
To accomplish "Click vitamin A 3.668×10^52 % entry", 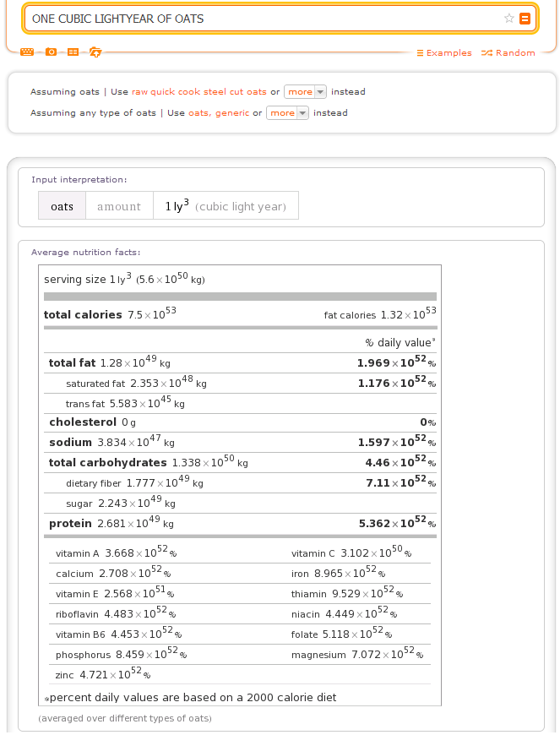I will coord(117,553).
